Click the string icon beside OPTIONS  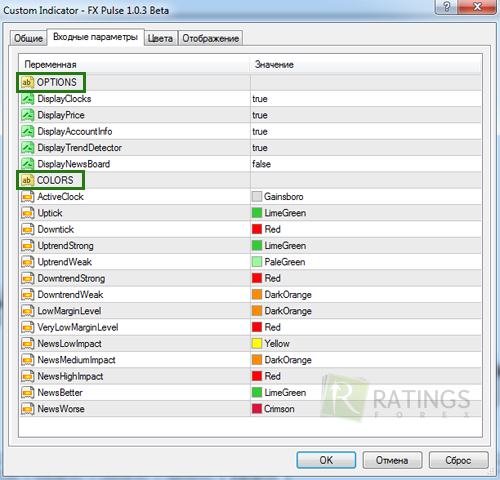(27, 82)
